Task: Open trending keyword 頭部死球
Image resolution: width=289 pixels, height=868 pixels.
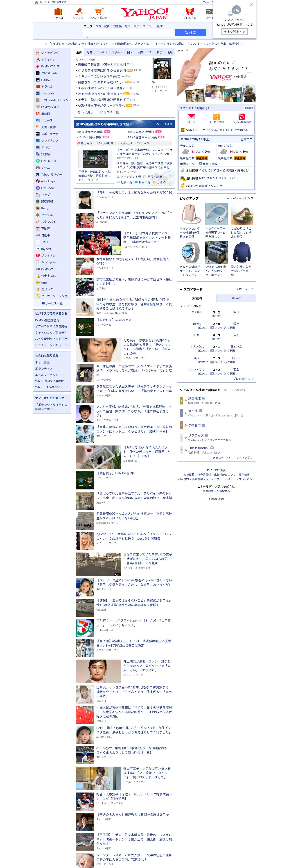Action: (194, 398)
